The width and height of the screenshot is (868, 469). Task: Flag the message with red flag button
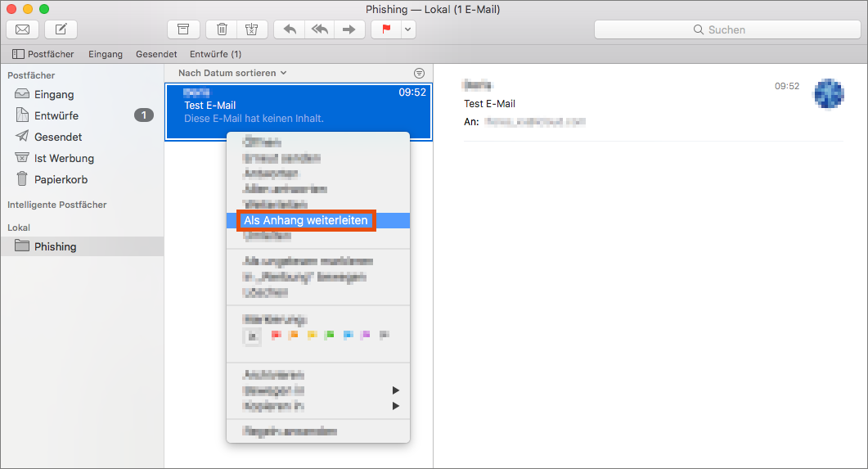coord(385,29)
